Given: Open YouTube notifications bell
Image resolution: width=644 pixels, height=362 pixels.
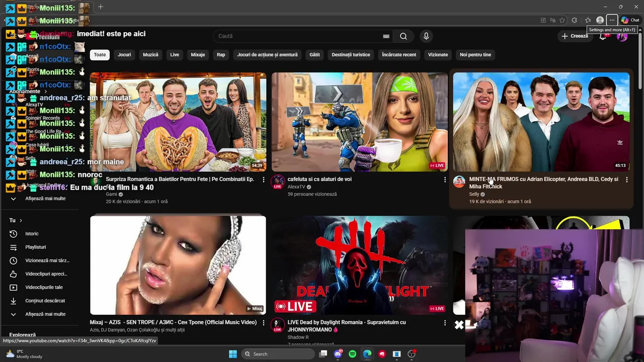Looking at the screenshot, I should 603,36.
